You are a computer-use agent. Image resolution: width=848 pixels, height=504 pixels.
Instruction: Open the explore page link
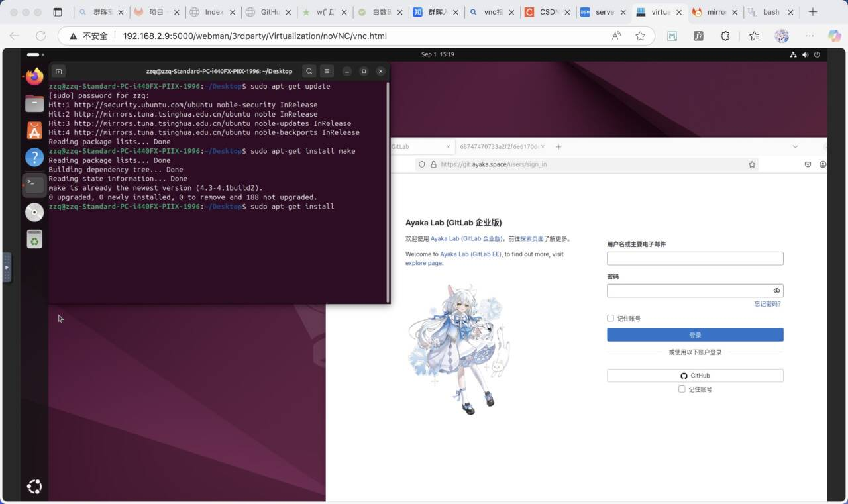pyautogui.click(x=424, y=263)
